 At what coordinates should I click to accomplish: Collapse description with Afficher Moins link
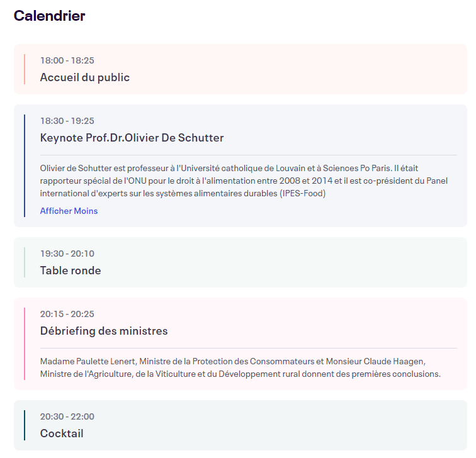pos(69,211)
